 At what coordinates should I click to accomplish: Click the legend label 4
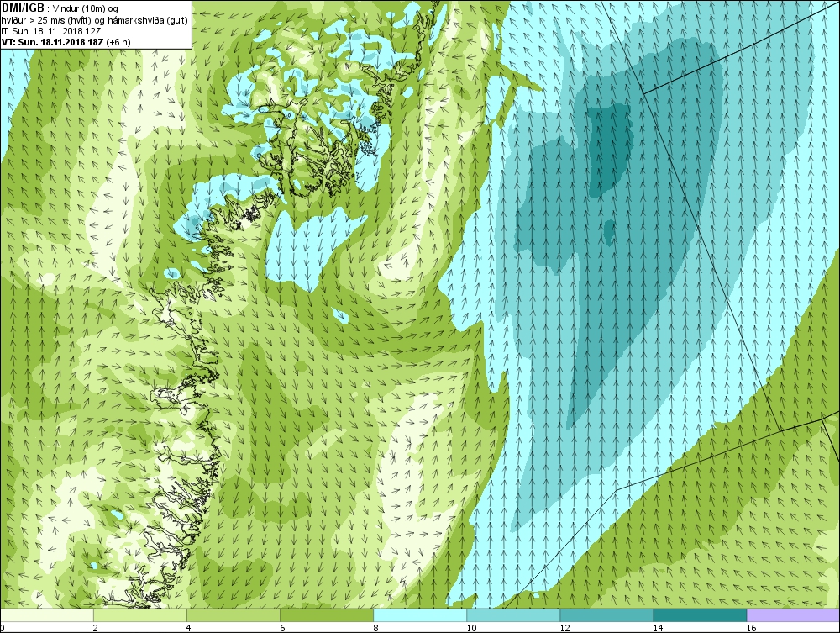(188, 628)
